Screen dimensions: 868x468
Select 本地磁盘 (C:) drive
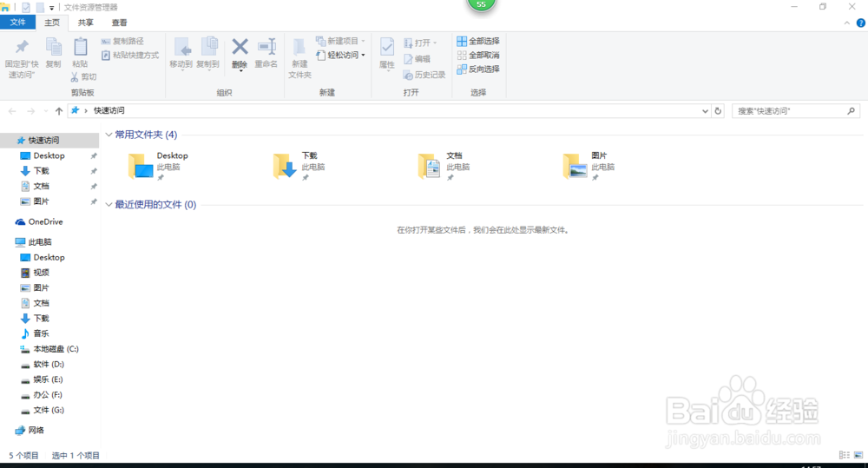(49, 349)
